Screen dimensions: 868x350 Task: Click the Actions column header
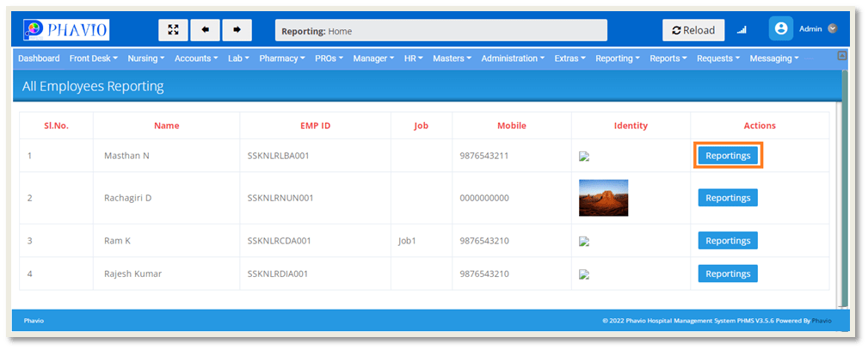pos(760,126)
